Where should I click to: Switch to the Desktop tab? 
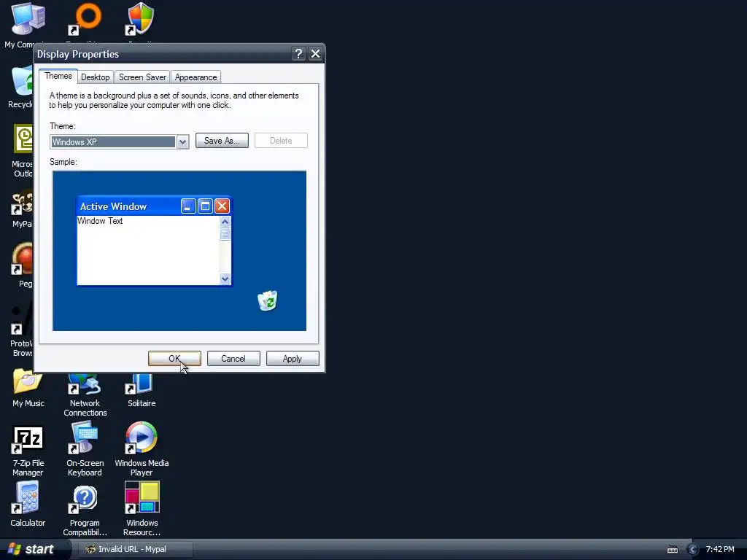[x=96, y=77]
